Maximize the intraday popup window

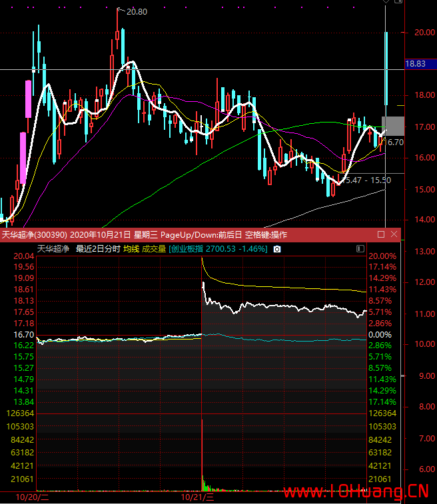pyautogui.click(x=381, y=234)
